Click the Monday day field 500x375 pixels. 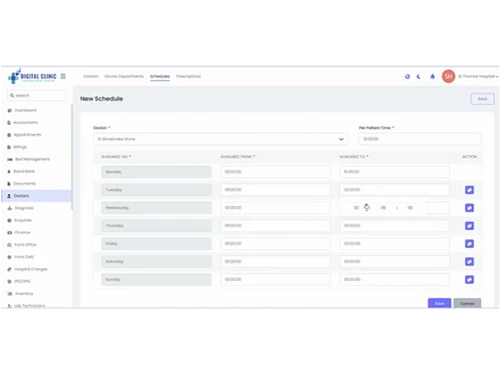[156, 172]
